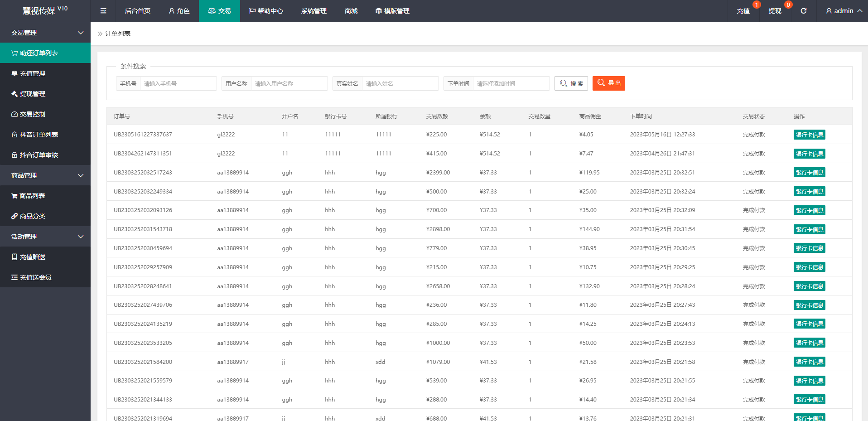Open 商品分类 sidebar item

(32, 216)
